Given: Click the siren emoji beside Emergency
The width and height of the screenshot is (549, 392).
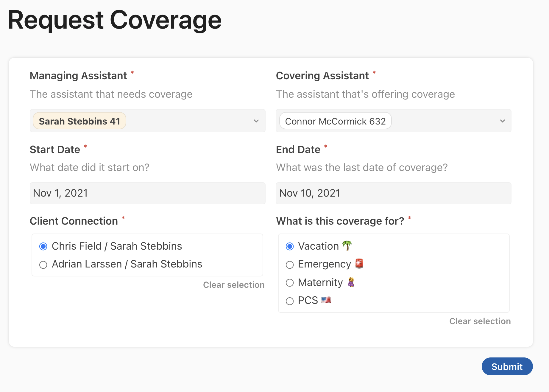Looking at the screenshot, I should click(359, 264).
